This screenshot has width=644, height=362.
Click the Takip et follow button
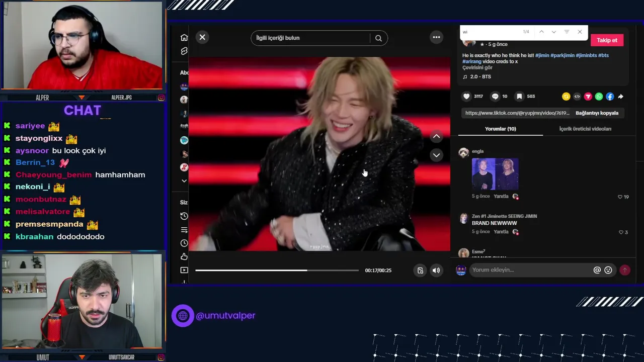607,40
